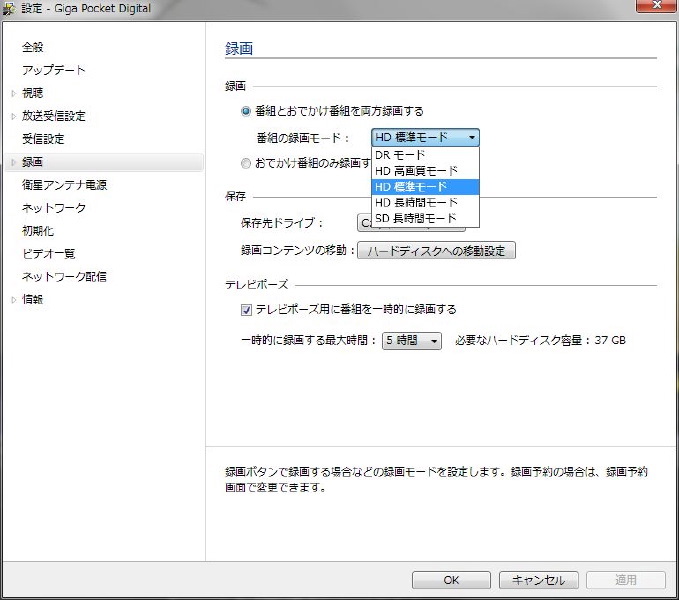679x600 pixels.
Task: Collapse the 番組の録画モード combo box
Action: [425, 138]
